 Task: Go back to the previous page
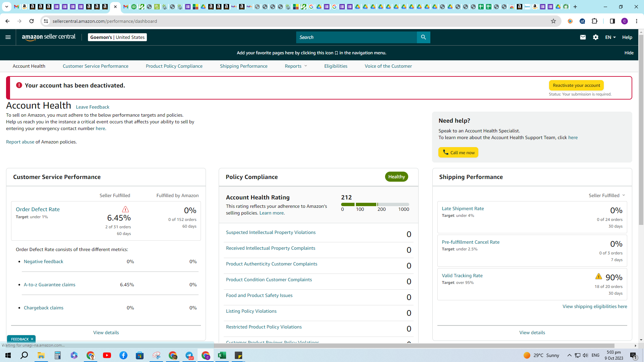pyautogui.click(x=7, y=21)
